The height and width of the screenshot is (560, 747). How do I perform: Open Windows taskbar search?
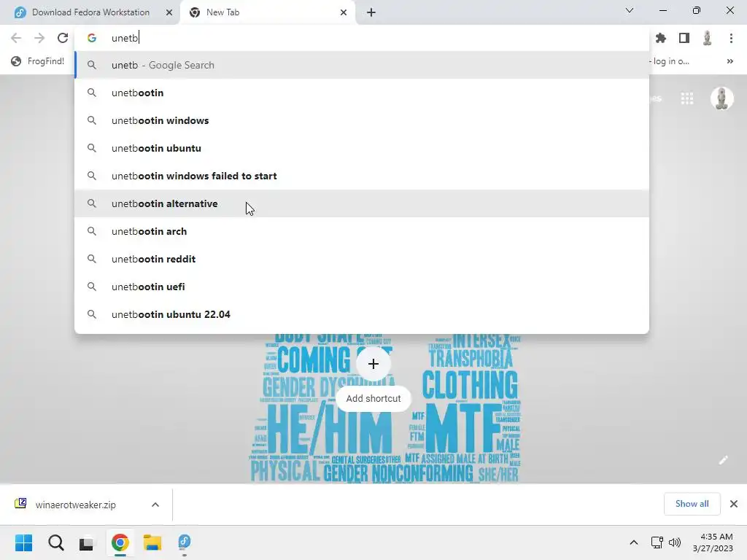[x=55, y=542]
